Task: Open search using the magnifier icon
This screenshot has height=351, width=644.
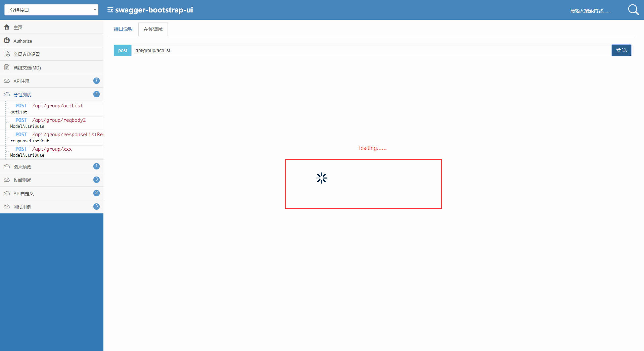Action: click(x=633, y=10)
